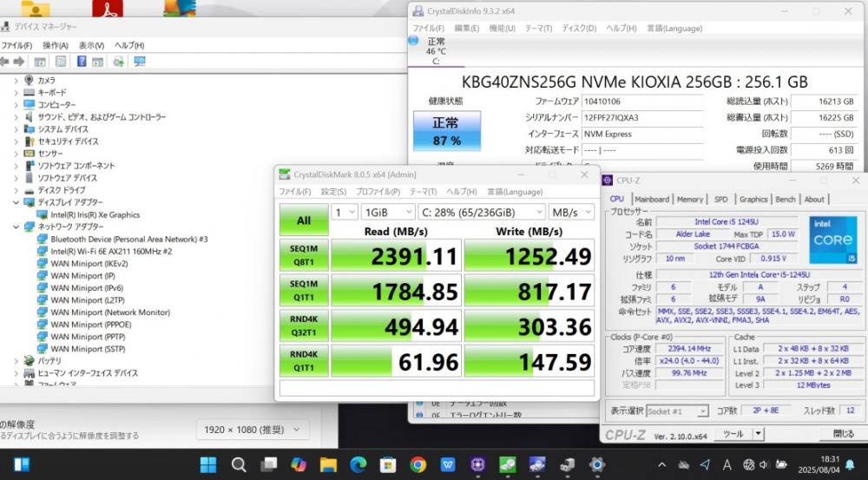Viewport: 868px width, 480px height.
Task: Open 機能(U) menu in CrystalDiskInfo
Action: 502,29
